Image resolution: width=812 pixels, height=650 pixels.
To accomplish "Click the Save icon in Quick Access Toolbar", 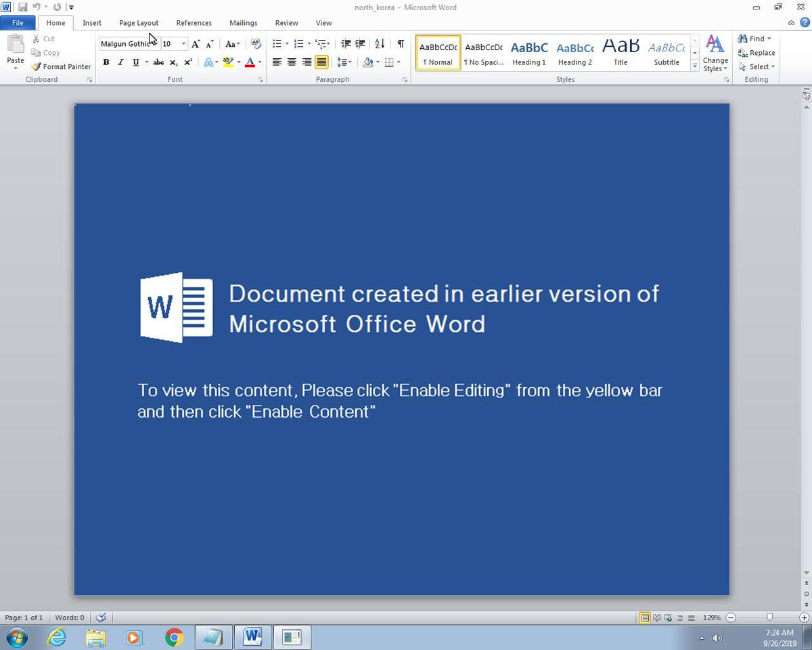I will click(23, 7).
